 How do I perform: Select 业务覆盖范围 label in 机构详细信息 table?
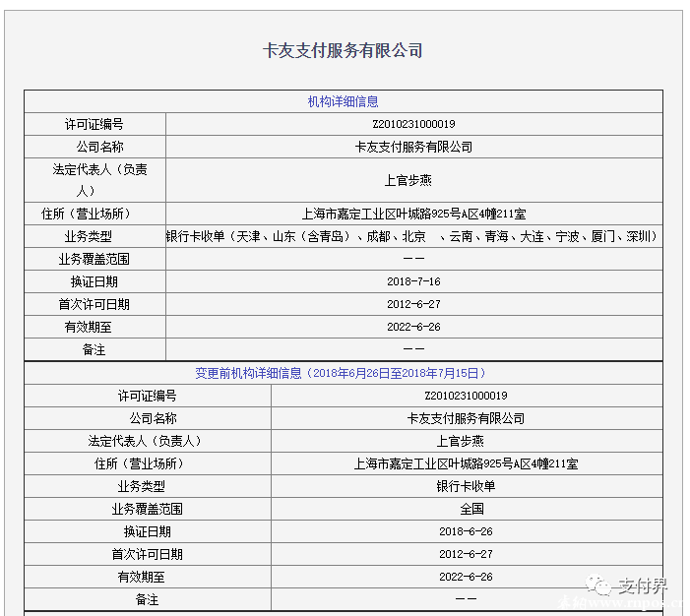pos(94,259)
